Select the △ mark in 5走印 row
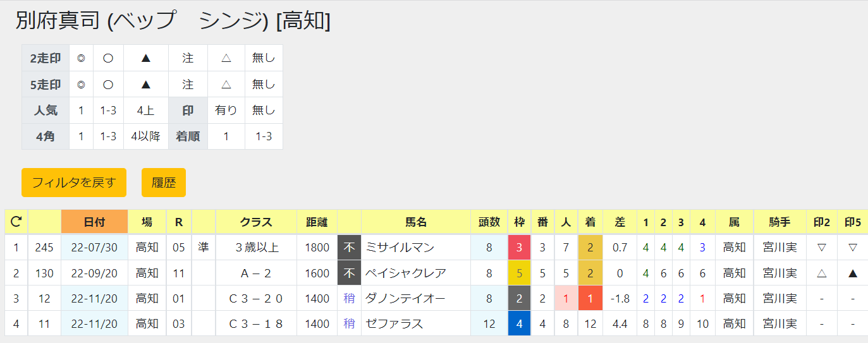This screenshot has height=343, width=868. point(226,84)
